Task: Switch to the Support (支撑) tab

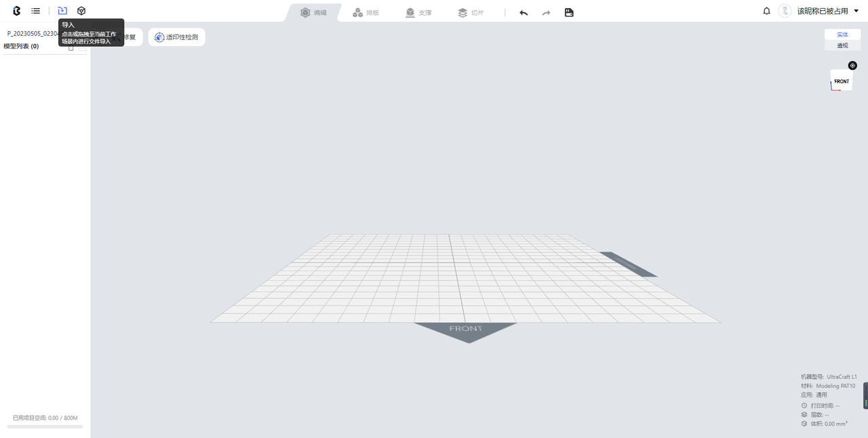Action: click(418, 12)
